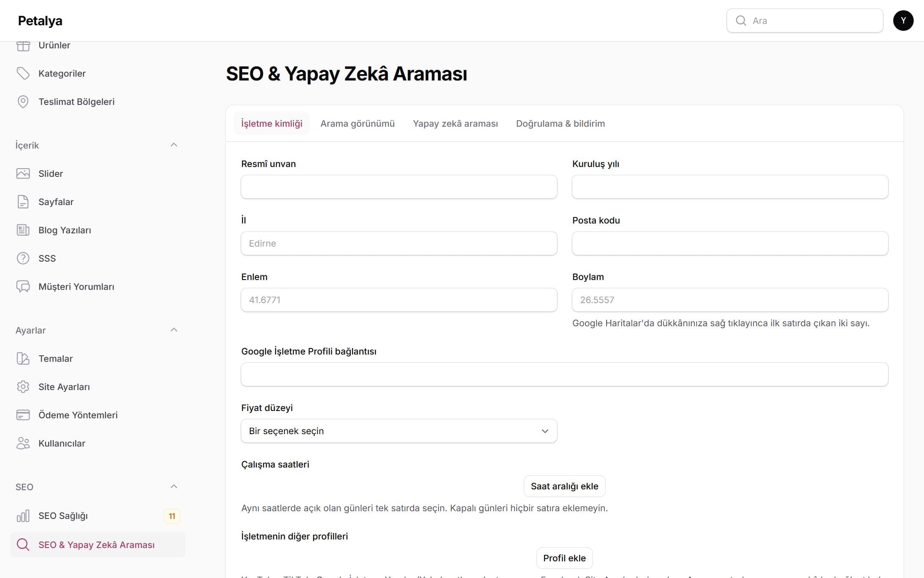Screen dimensions: 924x578
Task: Switch to Arama görünümü tab
Action: click(x=358, y=123)
